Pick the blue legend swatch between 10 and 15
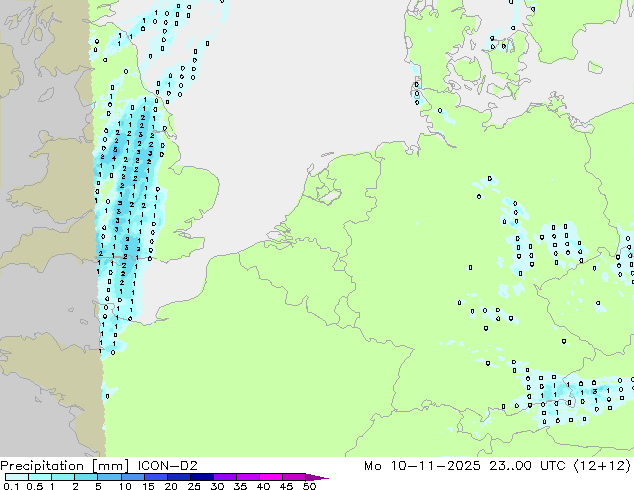 pyautogui.click(x=132, y=477)
